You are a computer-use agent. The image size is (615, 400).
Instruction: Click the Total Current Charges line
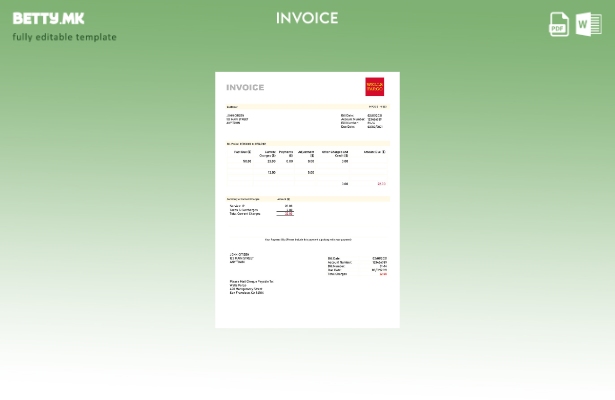click(246, 214)
